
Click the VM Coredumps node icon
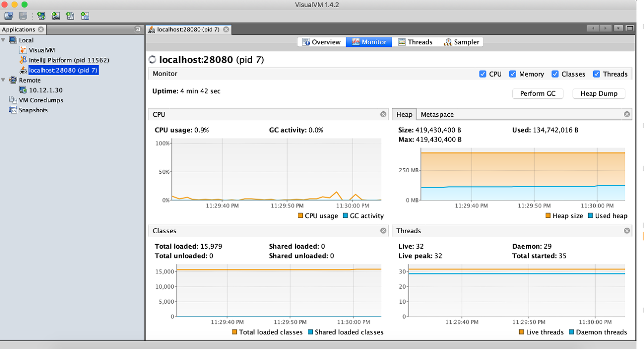point(13,100)
